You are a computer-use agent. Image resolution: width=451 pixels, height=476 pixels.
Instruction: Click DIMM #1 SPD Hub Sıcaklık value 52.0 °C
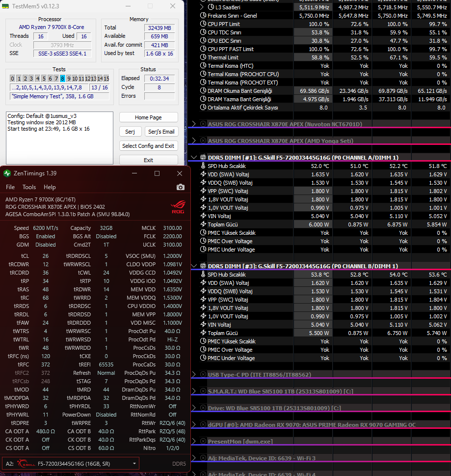[320, 166]
